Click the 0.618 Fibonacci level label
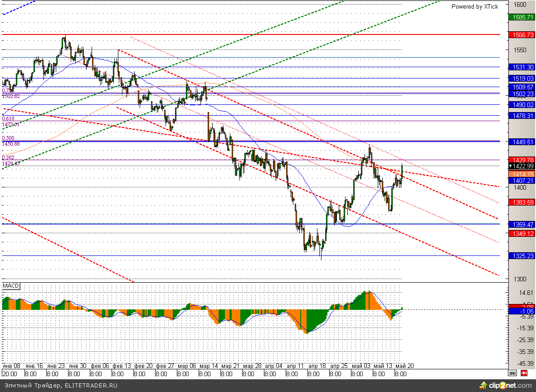Image resolution: width=536 pixels, height=392 pixels. 8,118
